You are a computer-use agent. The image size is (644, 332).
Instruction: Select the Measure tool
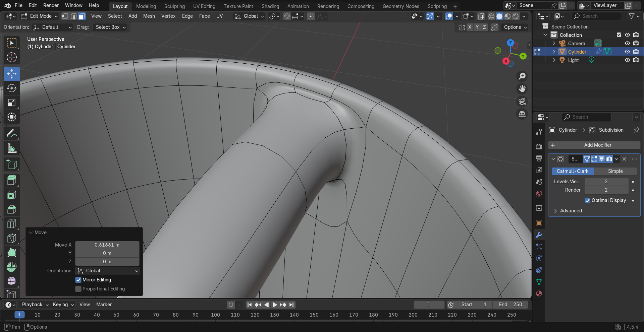[12, 148]
